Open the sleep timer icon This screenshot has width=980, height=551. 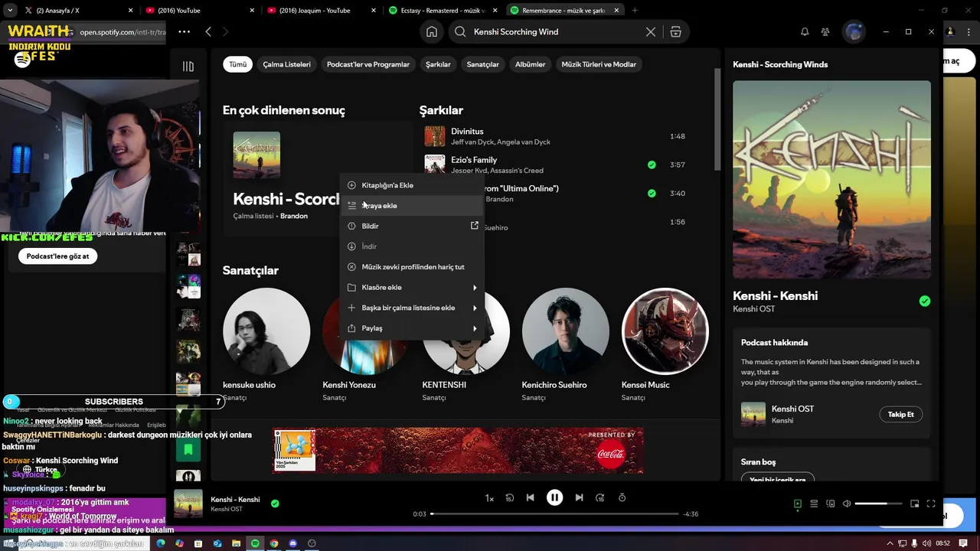click(x=622, y=497)
